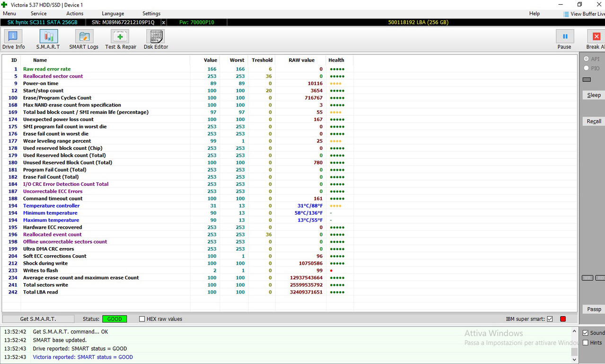Open the Menu menu
This screenshot has width=605, height=364.
[9, 14]
